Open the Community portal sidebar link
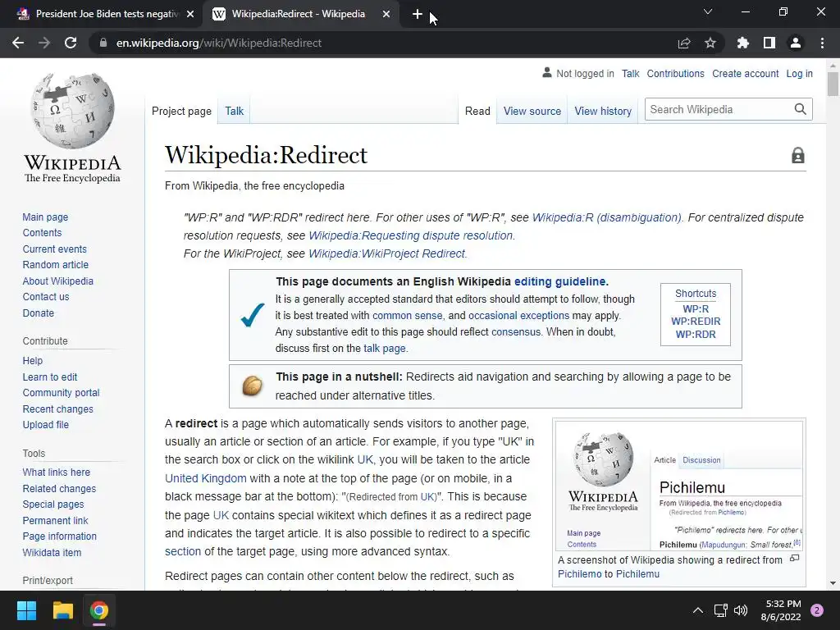 point(61,393)
